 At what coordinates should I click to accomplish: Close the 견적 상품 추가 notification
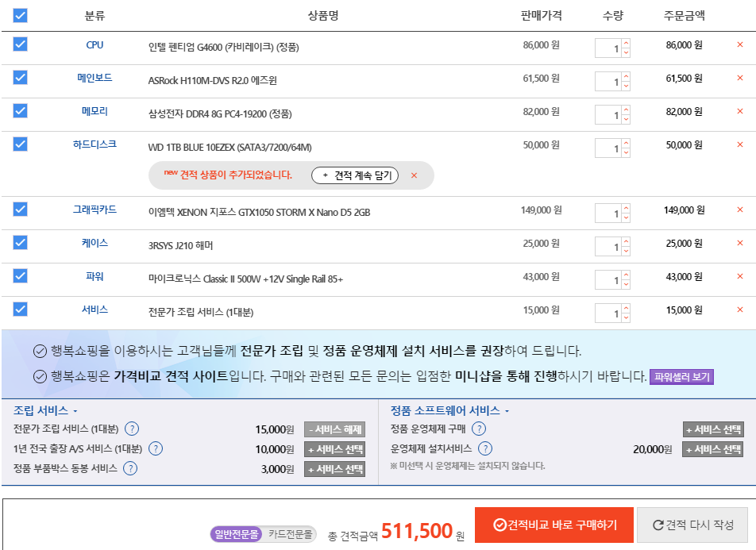tap(414, 175)
